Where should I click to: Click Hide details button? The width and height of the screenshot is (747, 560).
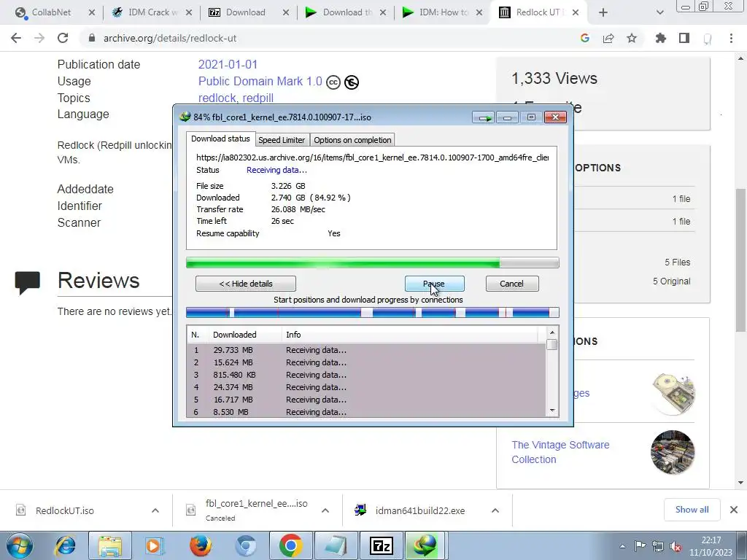tap(246, 284)
